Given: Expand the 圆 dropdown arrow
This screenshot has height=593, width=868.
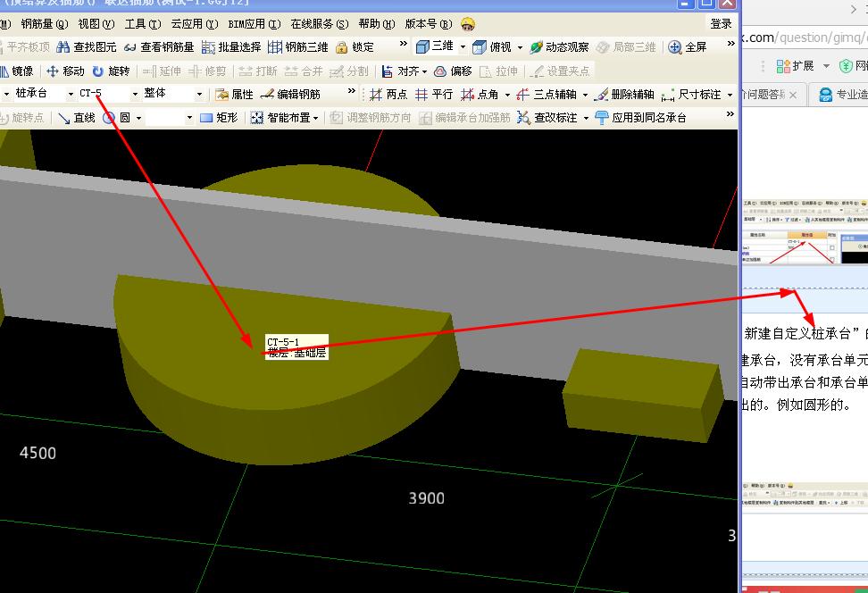Looking at the screenshot, I should coord(138,118).
